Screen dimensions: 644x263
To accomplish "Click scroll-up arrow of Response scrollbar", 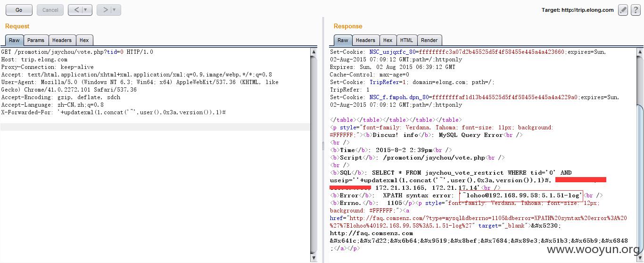I will [x=640, y=51].
